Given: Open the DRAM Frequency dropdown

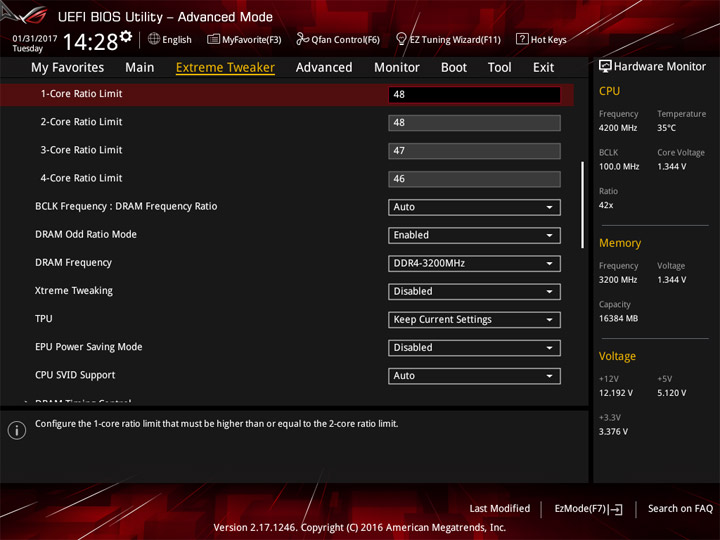Looking at the screenshot, I should (x=474, y=263).
